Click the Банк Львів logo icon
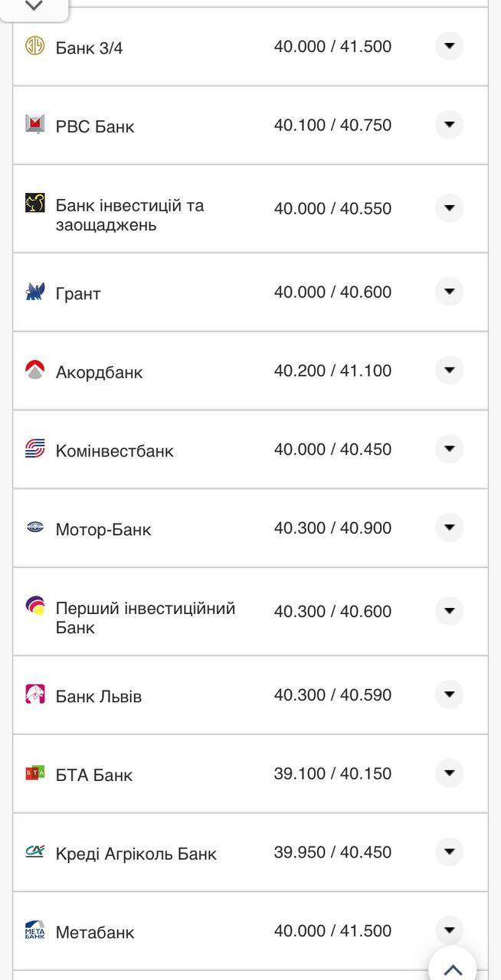The image size is (501, 980). 34,694
